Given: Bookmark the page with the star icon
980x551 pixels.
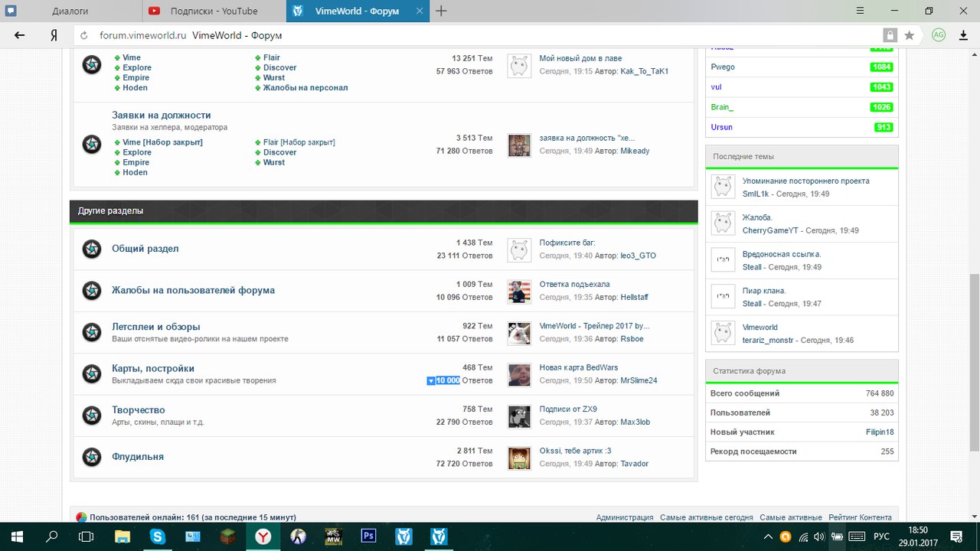Looking at the screenshot, I should 910,35.
